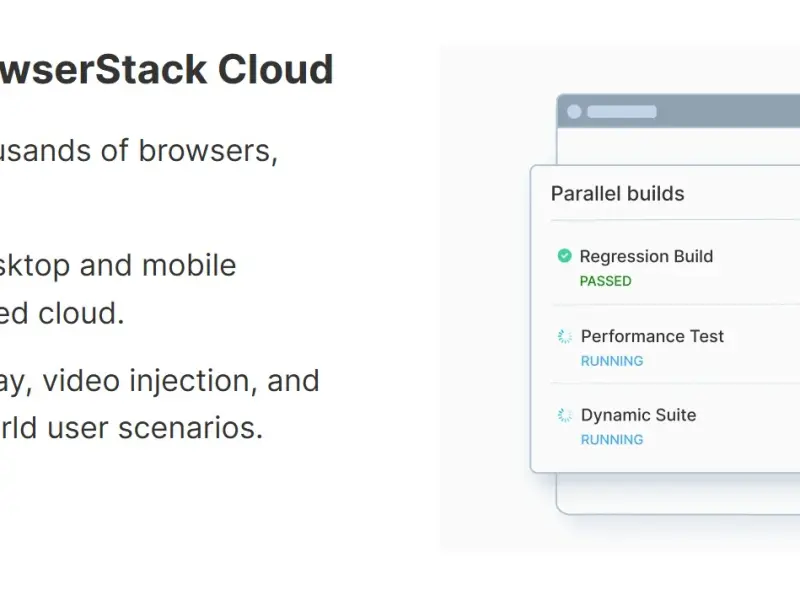Image resolution: width=800 pixels, height=600 pixels.
Task: Click the text mentioning thousands of browsers
Action: [139, 151]
